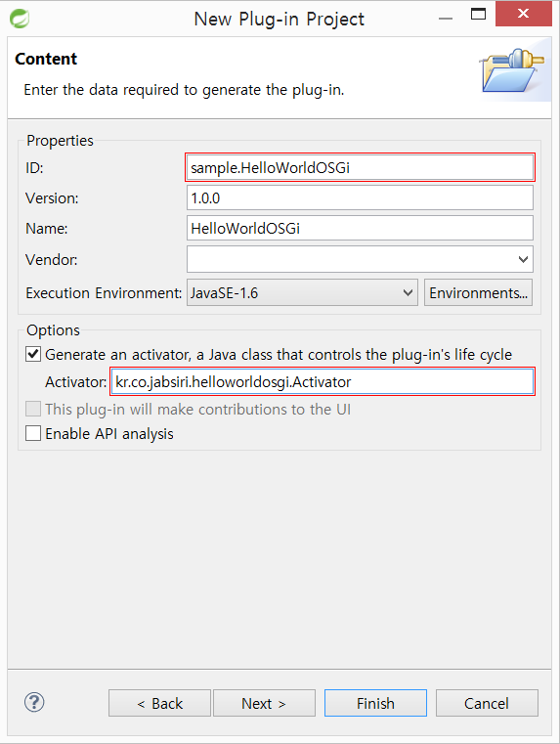Open Execution Environment JavaSE-1.6 dropdown
The height and width of the screenshot is (744, 560).
[302, 292]
